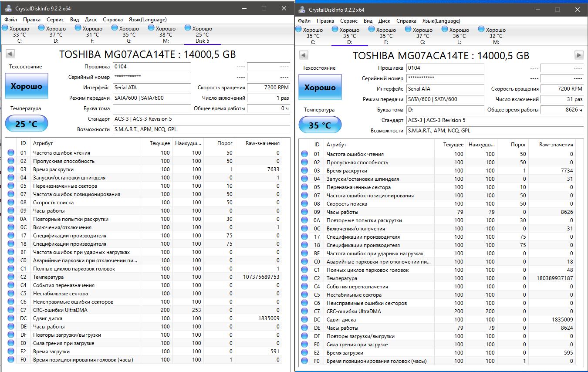
Task: Click the Хорошо health status button in left window
Action: 27,86
